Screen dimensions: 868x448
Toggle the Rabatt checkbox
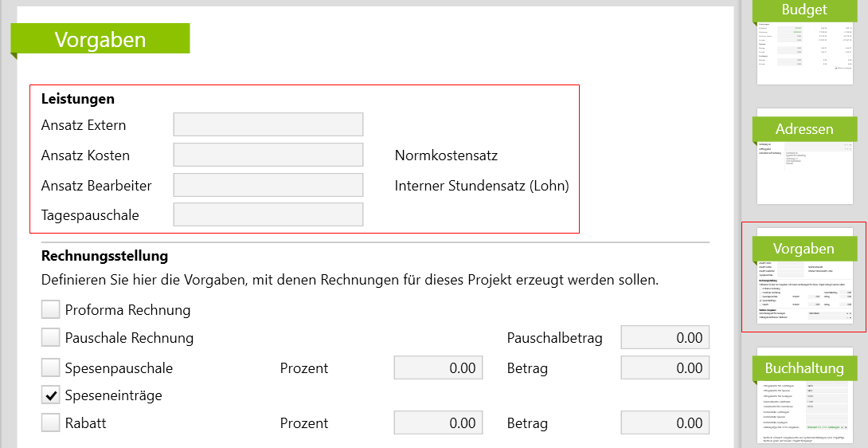click(51, 422)
